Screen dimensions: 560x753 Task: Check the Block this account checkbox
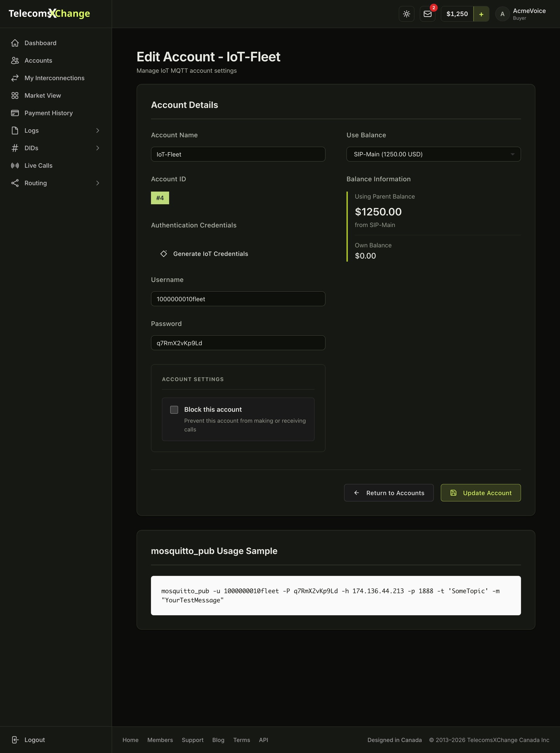pos(174,409)
